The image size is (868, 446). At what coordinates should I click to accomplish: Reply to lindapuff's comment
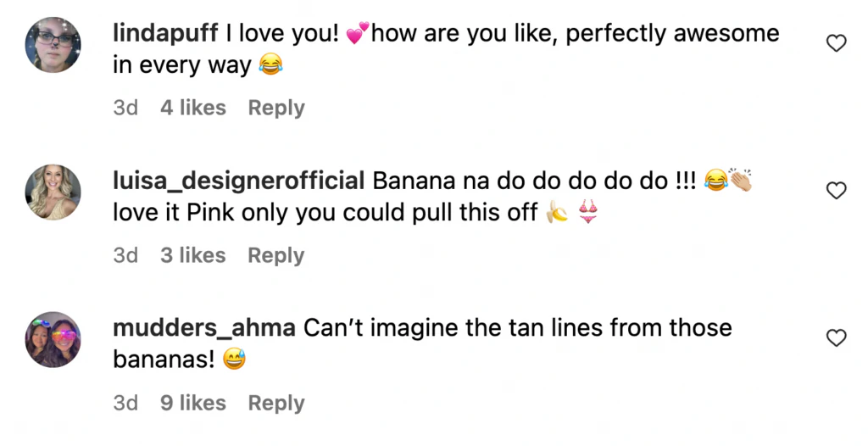coord(275,108)
